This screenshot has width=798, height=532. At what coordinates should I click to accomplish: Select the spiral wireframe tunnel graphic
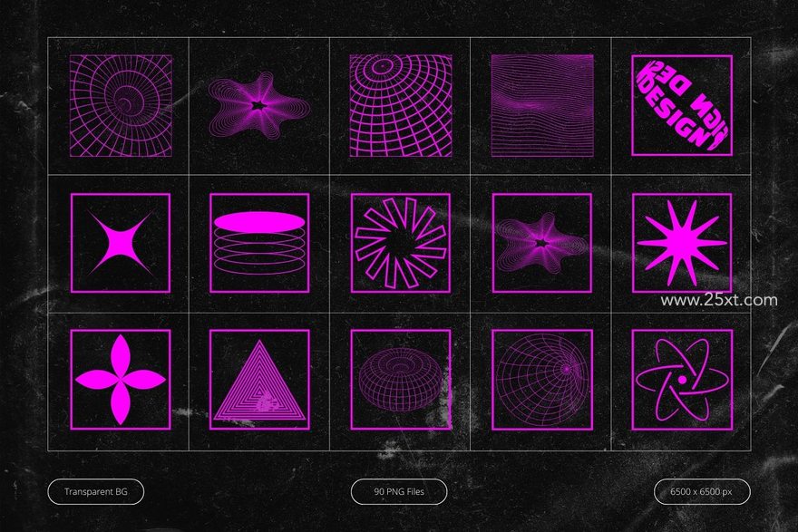coord(121,106)
